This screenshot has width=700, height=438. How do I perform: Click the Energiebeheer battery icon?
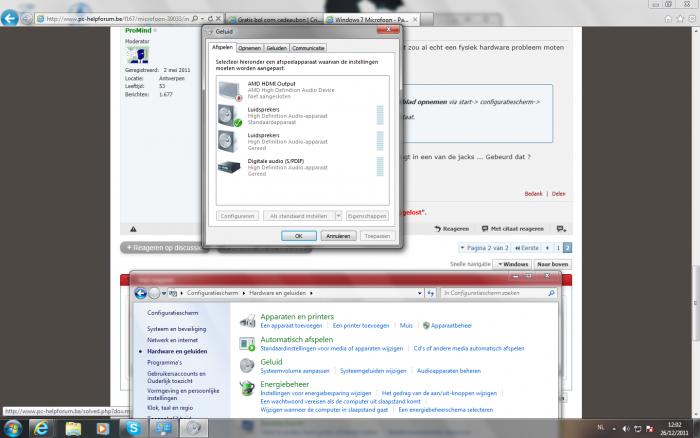[247, 388]
